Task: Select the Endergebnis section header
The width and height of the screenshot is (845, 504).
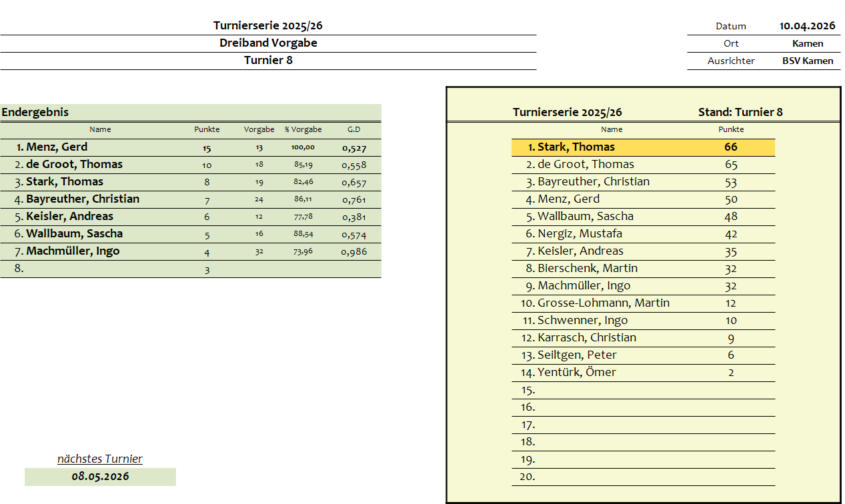Action: [x=35, y=112]
